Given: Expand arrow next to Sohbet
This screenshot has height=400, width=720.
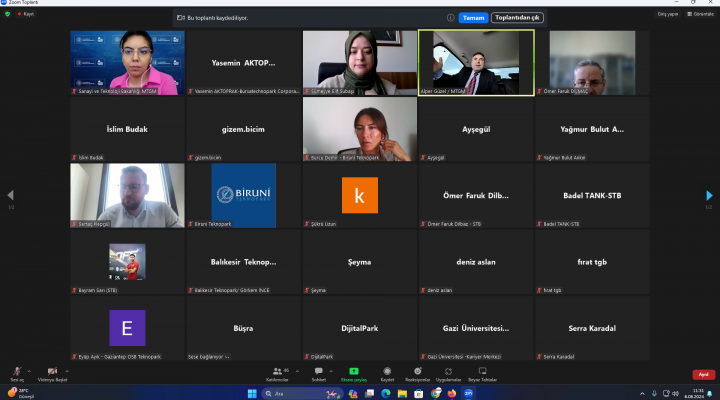Looking at the screenshot, I should click(331, 371).
